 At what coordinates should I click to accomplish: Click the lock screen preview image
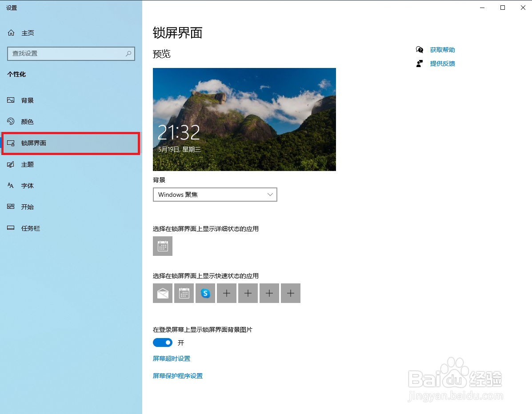[x=244, y=119]
